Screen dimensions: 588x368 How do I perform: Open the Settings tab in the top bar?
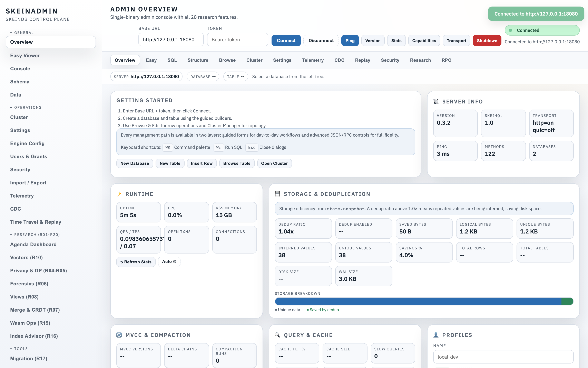click(x=282, y=60)
